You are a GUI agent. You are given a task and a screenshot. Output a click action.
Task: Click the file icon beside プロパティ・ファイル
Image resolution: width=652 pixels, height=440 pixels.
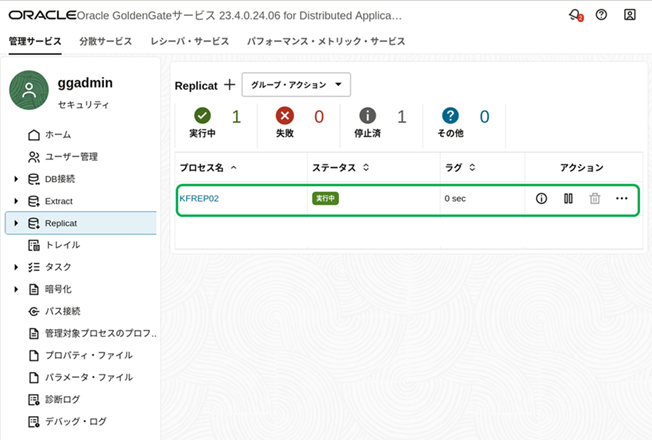click(x=34, y=355)
